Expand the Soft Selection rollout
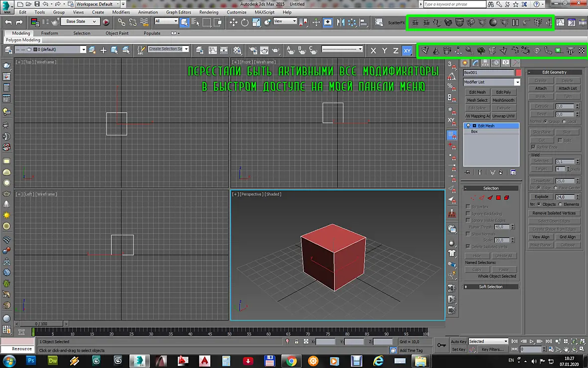 tap(490, 287)
